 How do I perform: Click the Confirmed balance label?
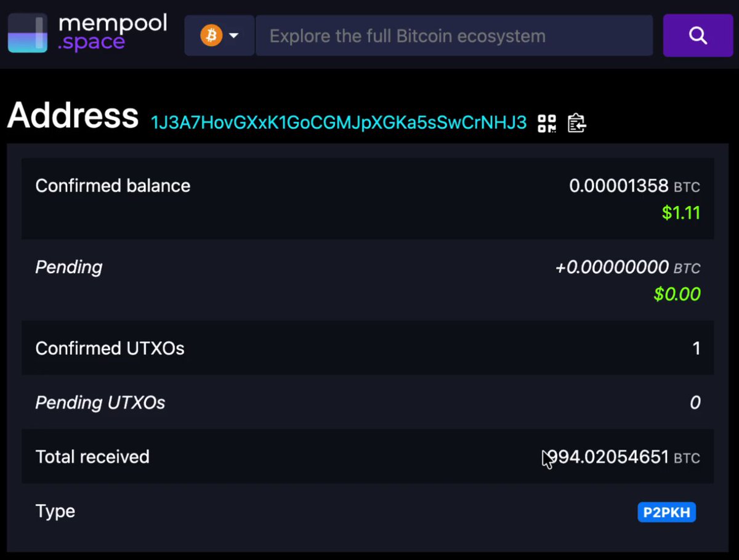click(x=113, y=186)
